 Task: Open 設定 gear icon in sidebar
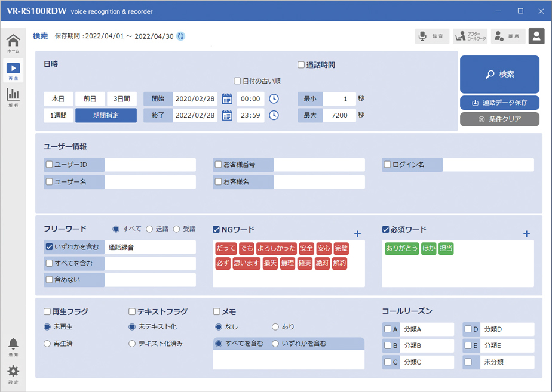pyautogui.click(x=13, y=373)
